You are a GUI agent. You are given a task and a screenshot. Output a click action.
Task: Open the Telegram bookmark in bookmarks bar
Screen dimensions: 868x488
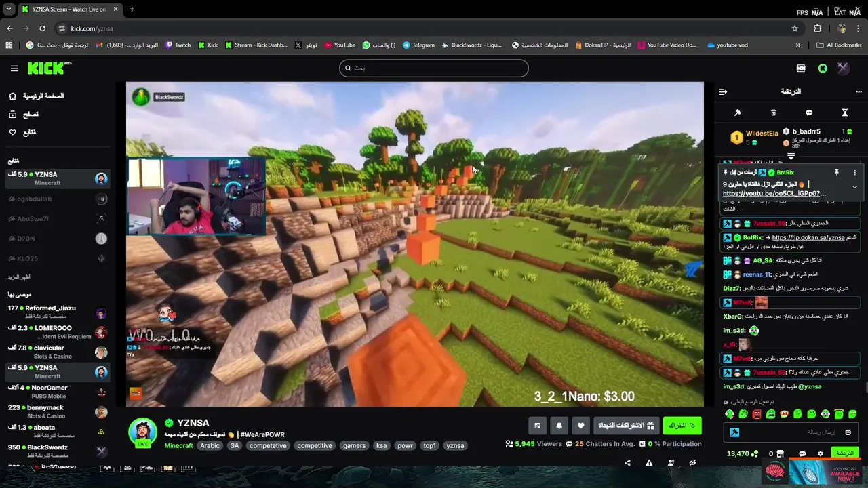pos(418,45)
